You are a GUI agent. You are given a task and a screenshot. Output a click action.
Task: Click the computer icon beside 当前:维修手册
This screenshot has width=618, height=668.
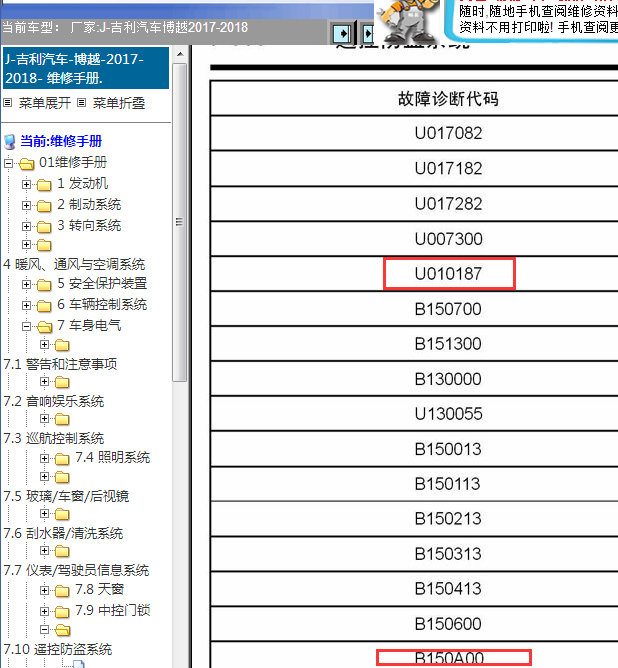[x=9, y=142]
